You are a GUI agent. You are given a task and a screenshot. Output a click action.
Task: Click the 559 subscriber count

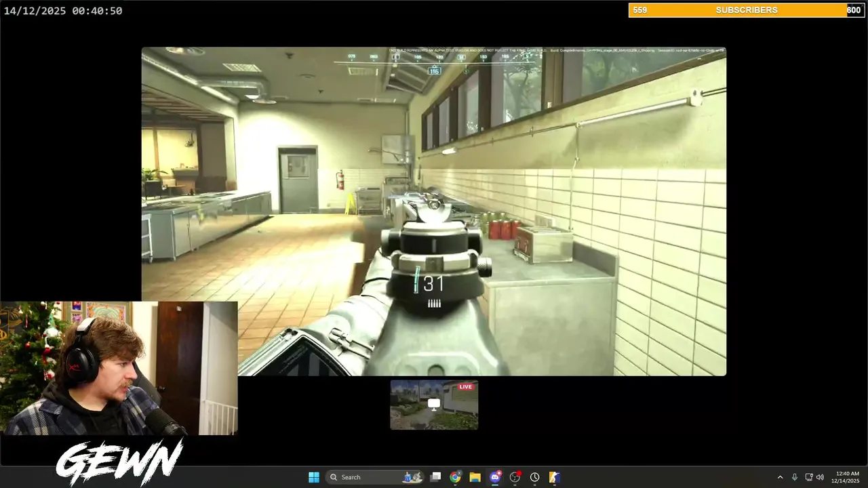[x=639, y=10]
